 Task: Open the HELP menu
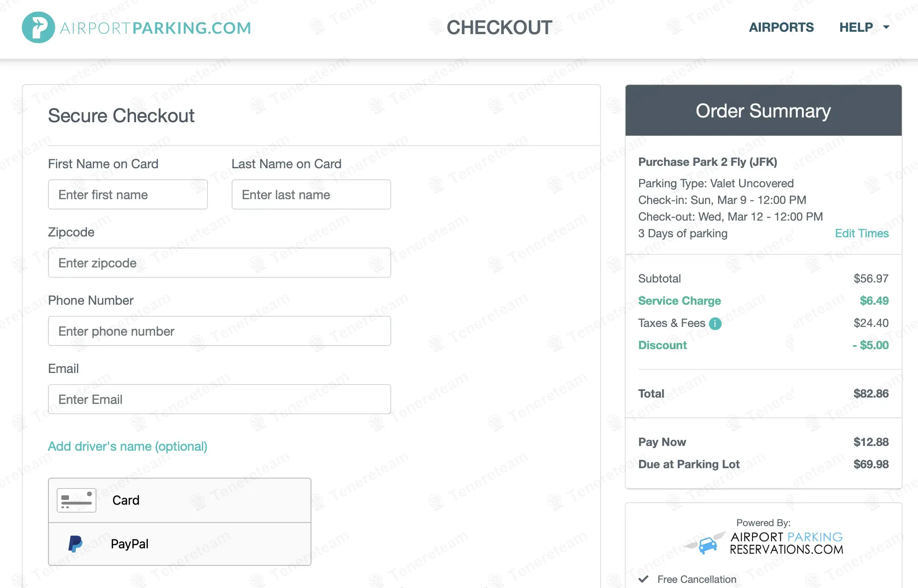click(856, 27)
